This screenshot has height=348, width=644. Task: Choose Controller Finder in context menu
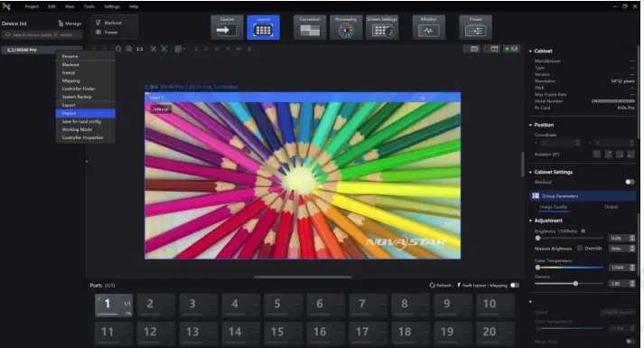(x=86, y=89)
